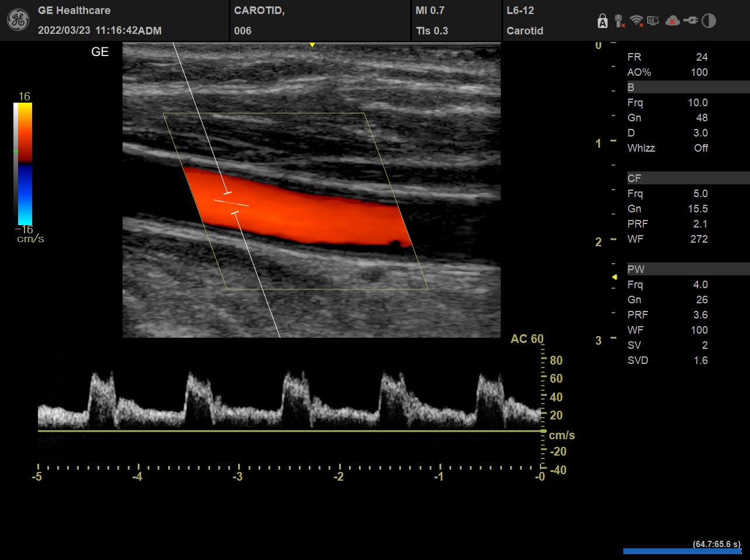750x560 pixels.
Task: Open the Wi-Fi status icon
Action: click(x=637, y=22)
